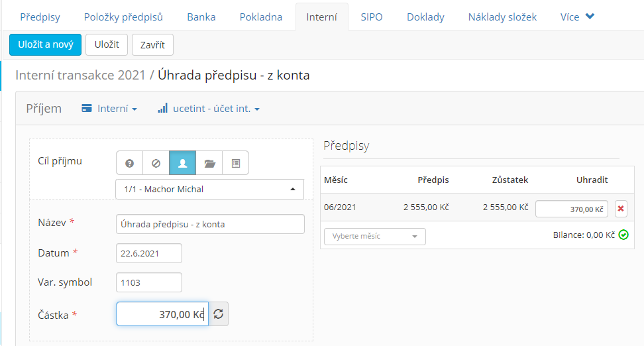
Task: Select the list document target icon
Action: point(236,163)
